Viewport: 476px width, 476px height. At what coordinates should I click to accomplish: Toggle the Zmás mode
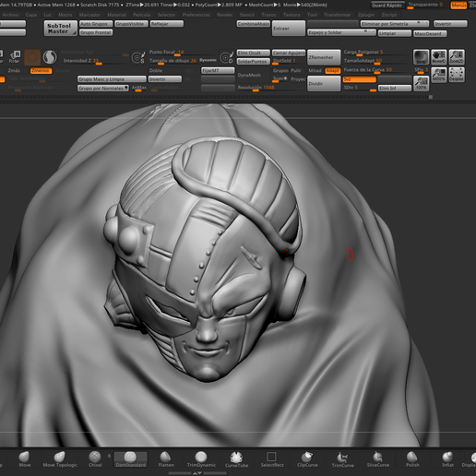click(14, 71)
